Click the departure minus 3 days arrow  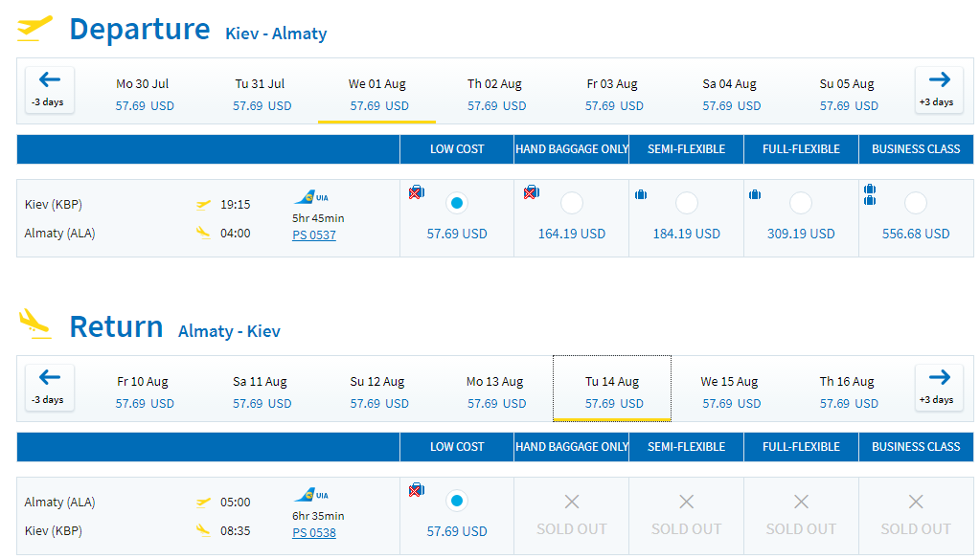pyautogui.click(x=50, y=90)
